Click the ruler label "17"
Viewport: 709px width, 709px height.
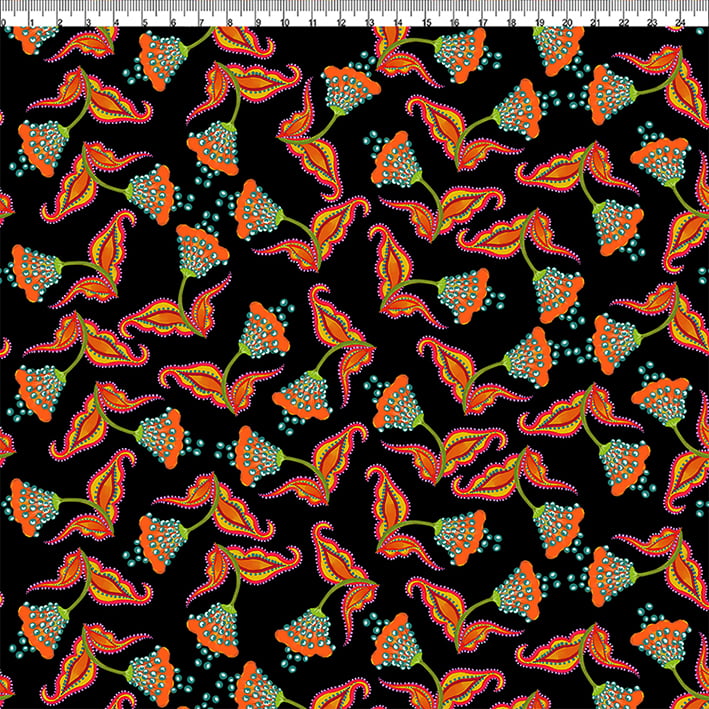[x=483, y=23]
